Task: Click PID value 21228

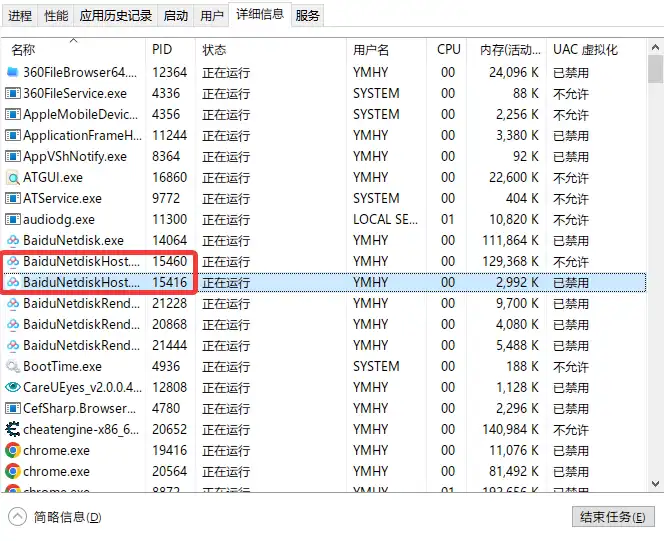Action: point(169,304)
